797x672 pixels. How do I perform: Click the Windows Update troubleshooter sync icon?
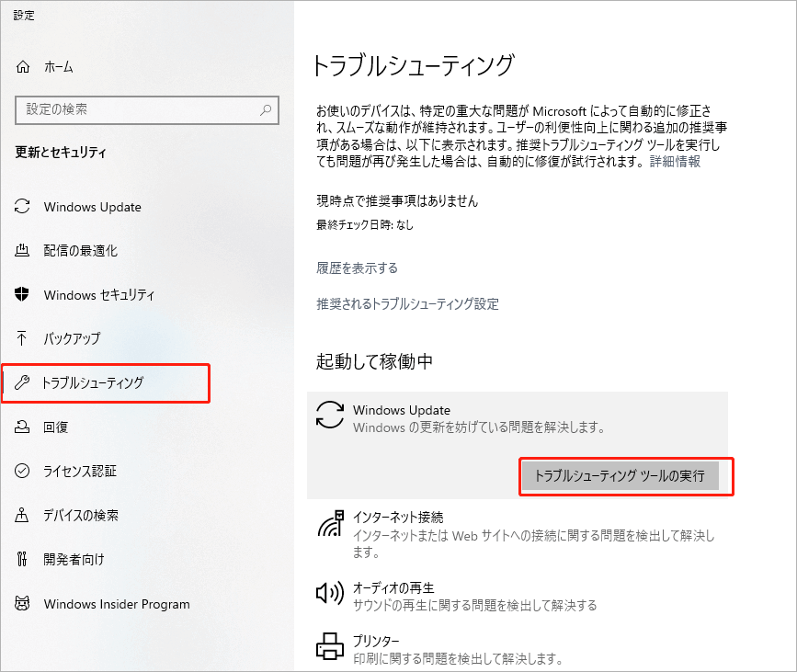tap(330, 415)
